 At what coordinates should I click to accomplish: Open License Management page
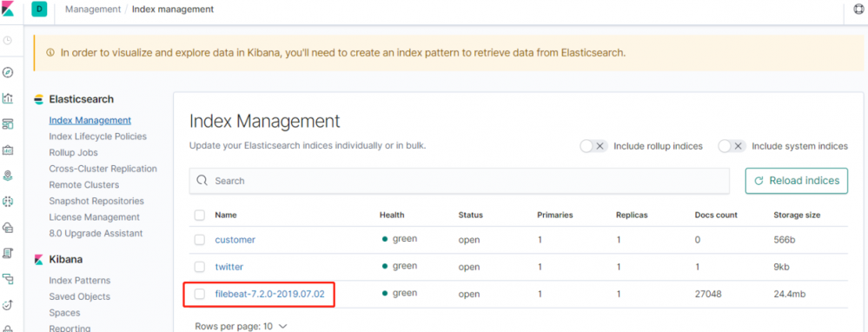point(95,217)
